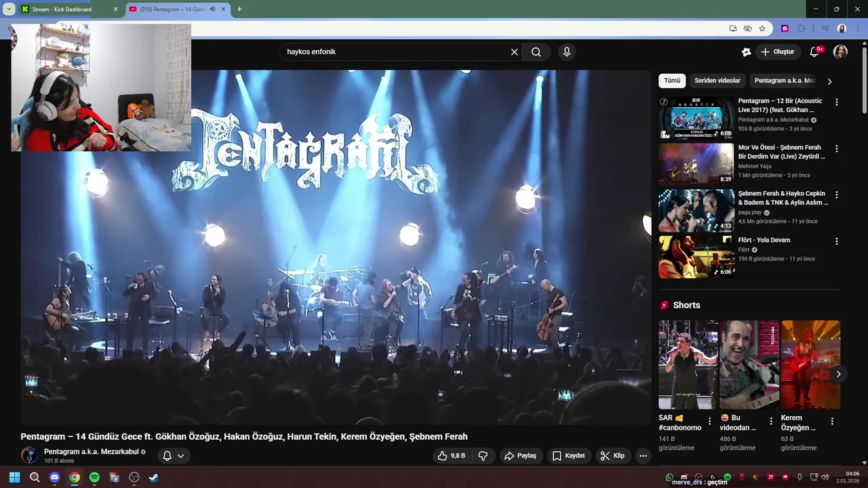
Task: Clear the search text with the X icon
Action: point(514,52)
